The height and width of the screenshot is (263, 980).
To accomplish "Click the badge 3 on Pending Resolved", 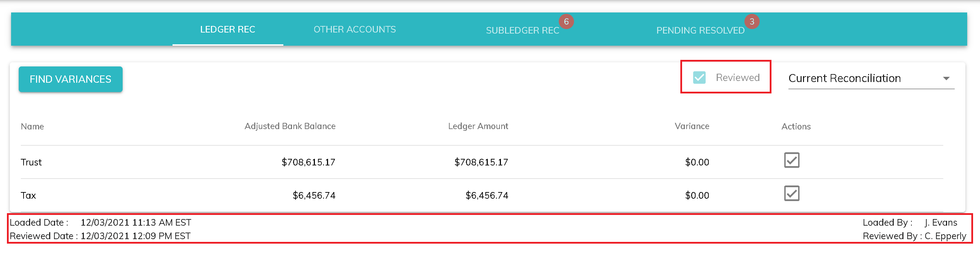I will [x=752, y=22].
